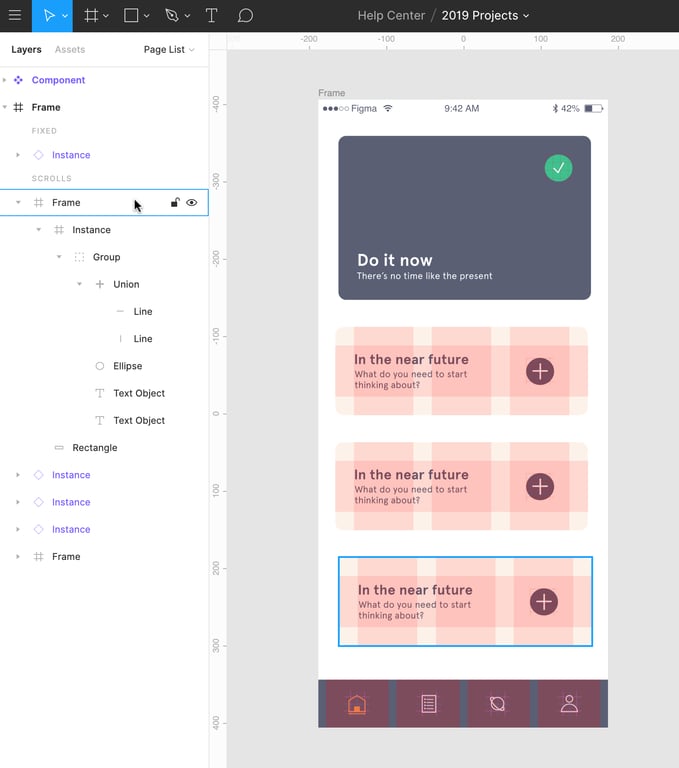Open the Page List dropdown

[x=169, y=50]
